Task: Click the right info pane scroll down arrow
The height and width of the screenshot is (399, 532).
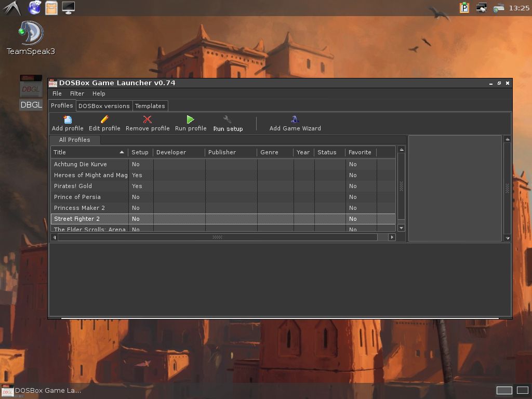Action: click(508, 238)
